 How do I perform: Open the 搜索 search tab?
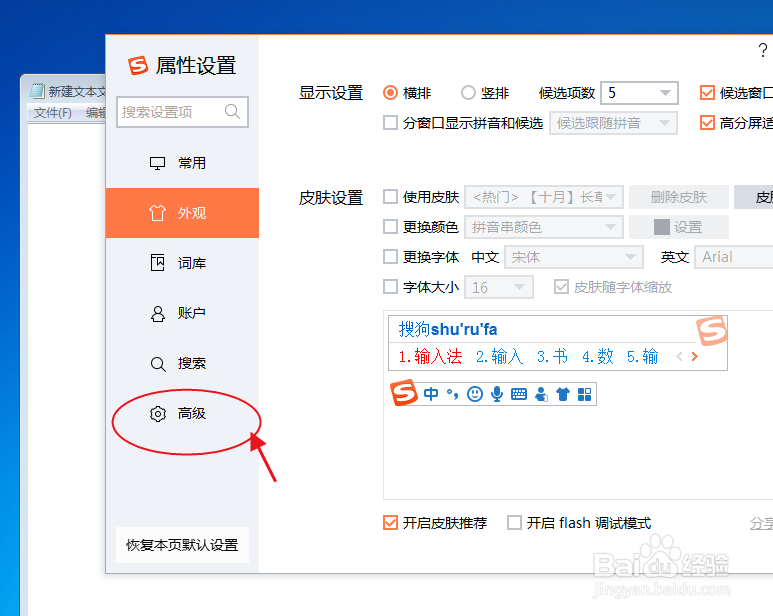click(182, 363)
